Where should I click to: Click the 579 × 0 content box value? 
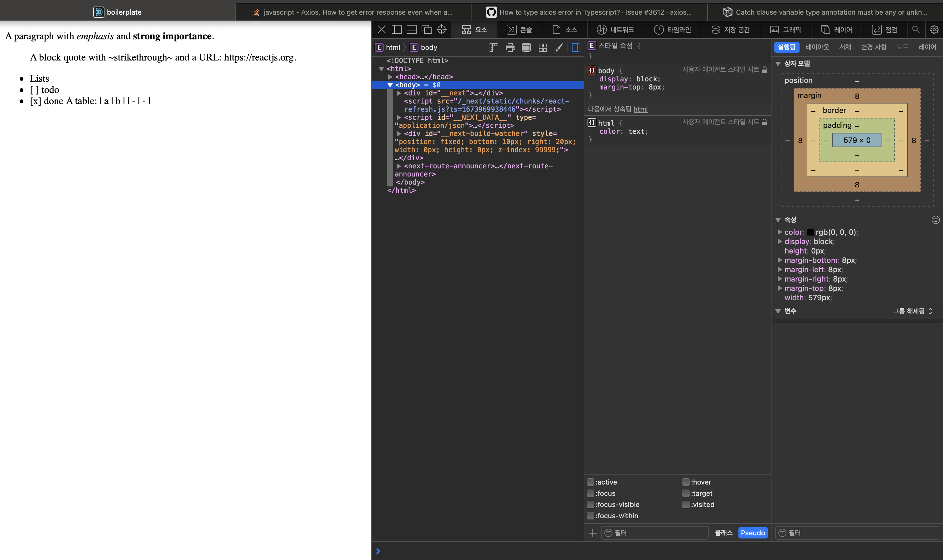(x=857, y=140)
